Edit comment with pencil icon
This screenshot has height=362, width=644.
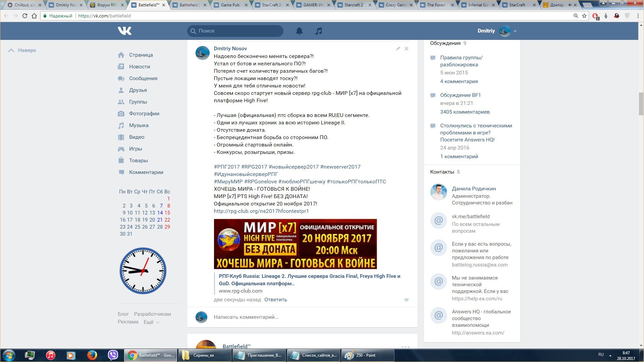(398, 49)
